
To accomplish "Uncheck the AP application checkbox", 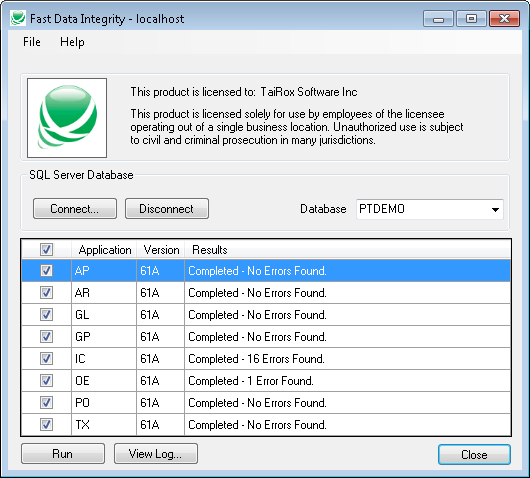I will pos(46,270).
